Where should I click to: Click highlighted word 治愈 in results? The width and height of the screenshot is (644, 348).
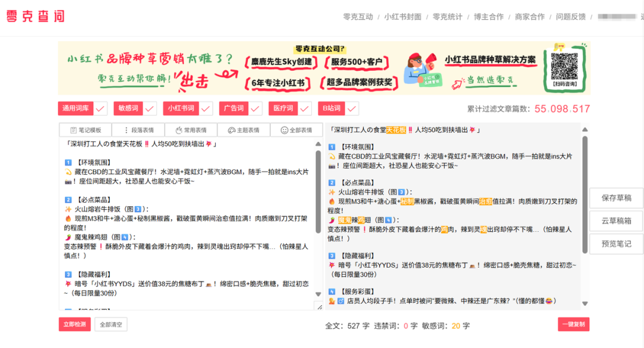point(486,201)
